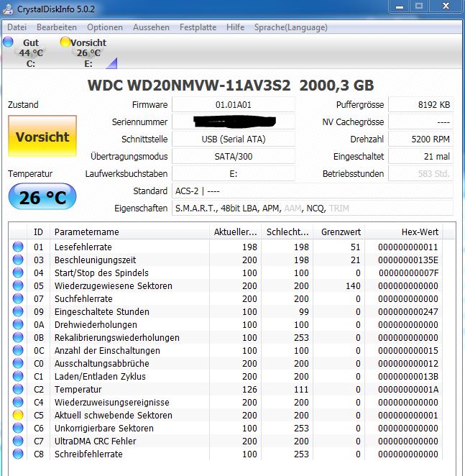Screen dimensions: 465x476
Task: Open the Datei menu
Action: (x=17, y=27)
